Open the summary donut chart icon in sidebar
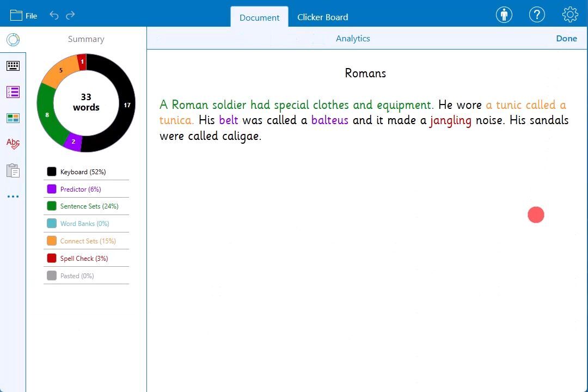This screenshot has width=588, height=392. (x=13, y=39)
